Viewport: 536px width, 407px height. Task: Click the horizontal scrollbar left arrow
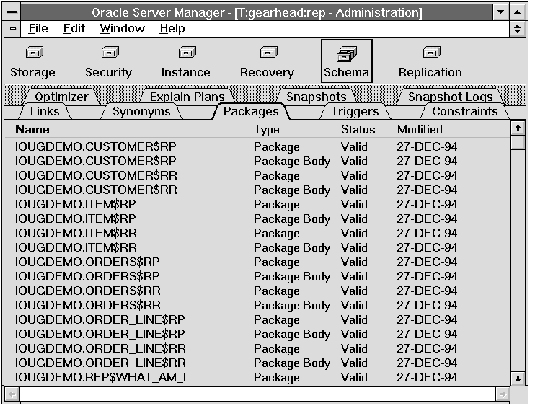[x=12, y=395]
